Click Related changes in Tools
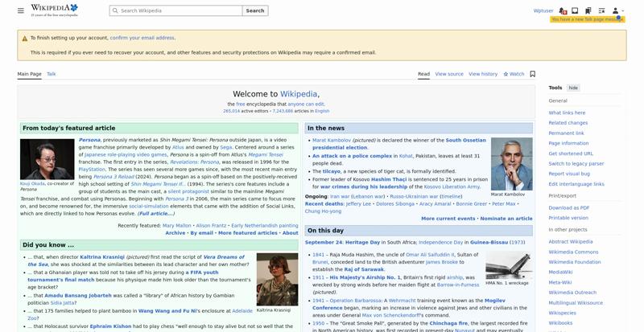Image resolution: width=644 pixels, height=332 pixels. point(568,123)
